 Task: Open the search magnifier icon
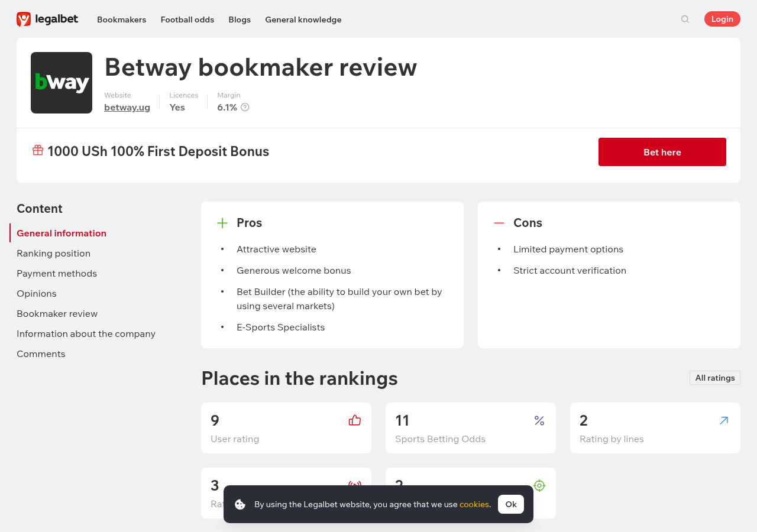685,19
